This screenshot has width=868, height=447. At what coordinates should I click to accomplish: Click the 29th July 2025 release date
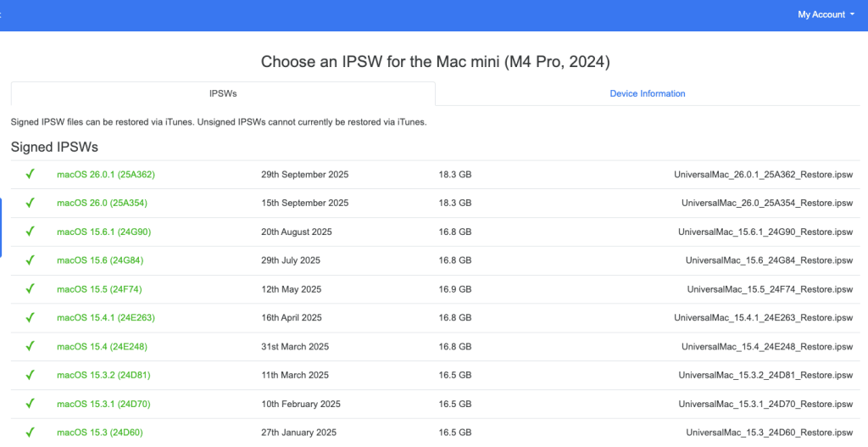click(291, 260)
